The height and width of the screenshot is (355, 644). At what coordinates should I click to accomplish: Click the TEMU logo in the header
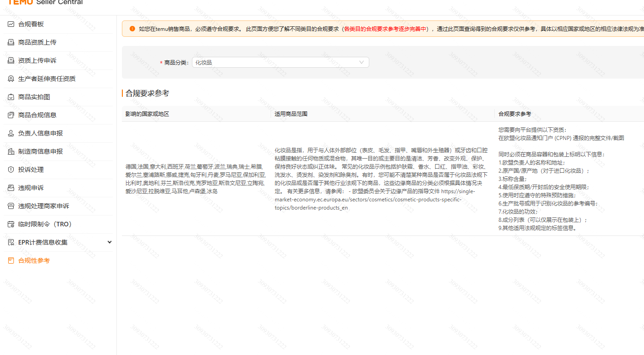coord(20,2)
